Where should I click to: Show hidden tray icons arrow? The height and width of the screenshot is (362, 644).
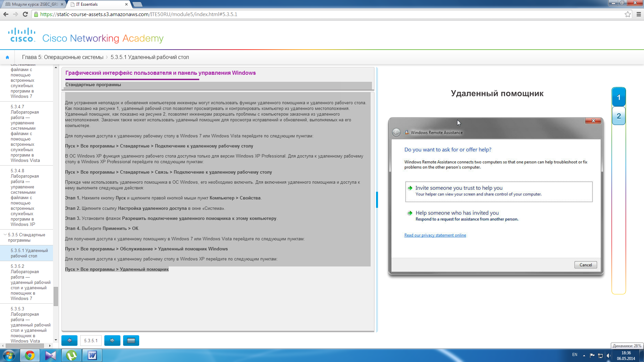tap(584, 356)
